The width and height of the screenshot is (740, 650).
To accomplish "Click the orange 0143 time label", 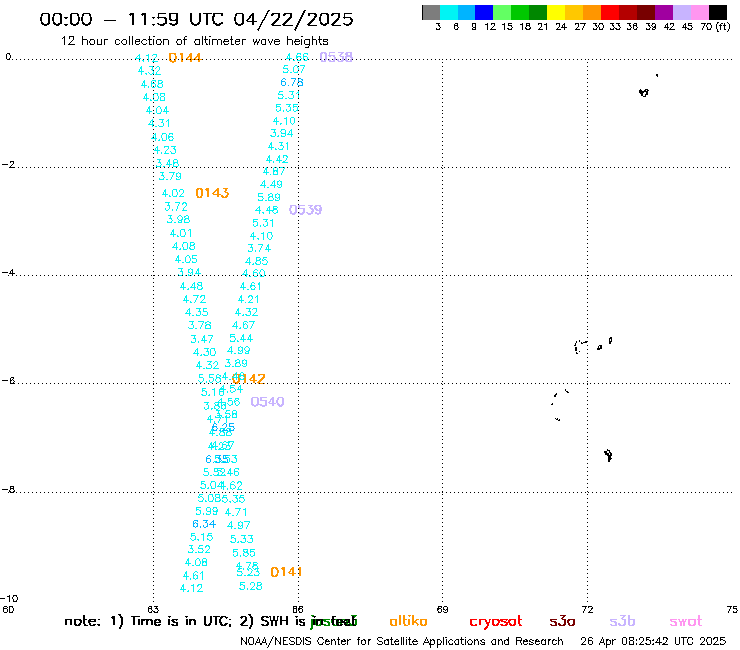I will (212, 193).
